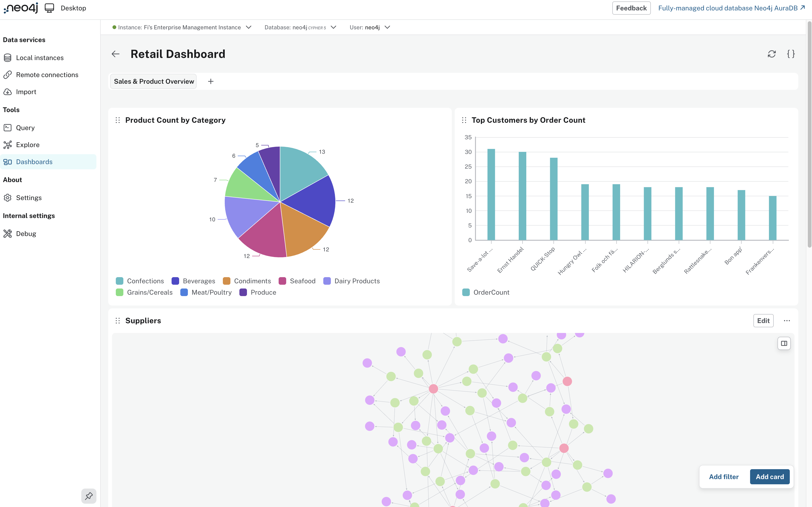812x507 pixels.
Task: Go back using the arrow beside Retail Dashboard
Action: point(115,54)
